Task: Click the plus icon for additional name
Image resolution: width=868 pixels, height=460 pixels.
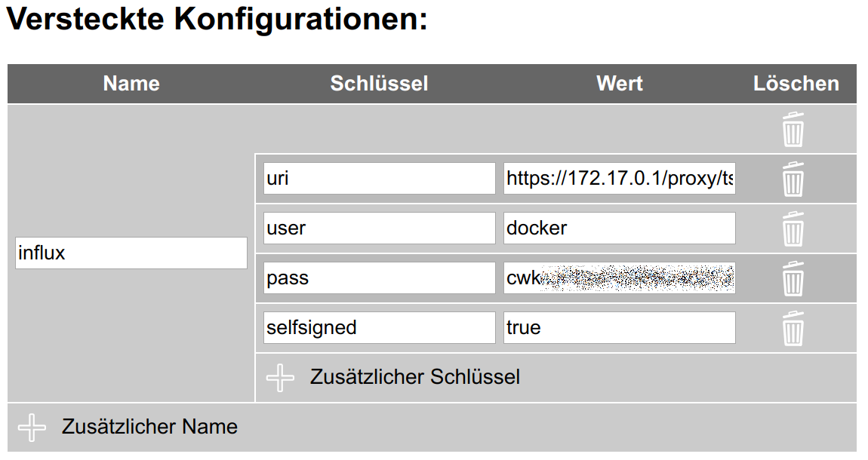Action: pyautogui.click(x=32, y=428)
